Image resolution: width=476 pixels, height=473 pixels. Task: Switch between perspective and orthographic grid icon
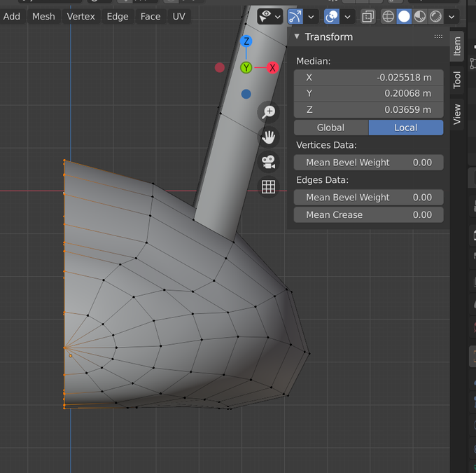point(268,186)
